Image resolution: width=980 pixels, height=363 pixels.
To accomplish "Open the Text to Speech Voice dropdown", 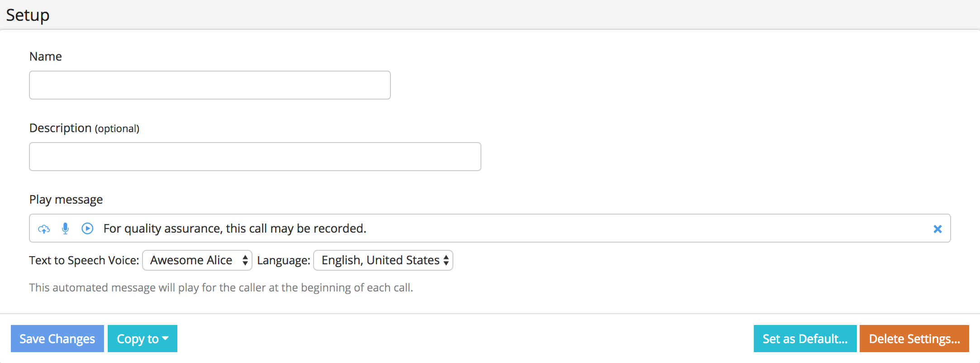I will (x=197, y=260).
